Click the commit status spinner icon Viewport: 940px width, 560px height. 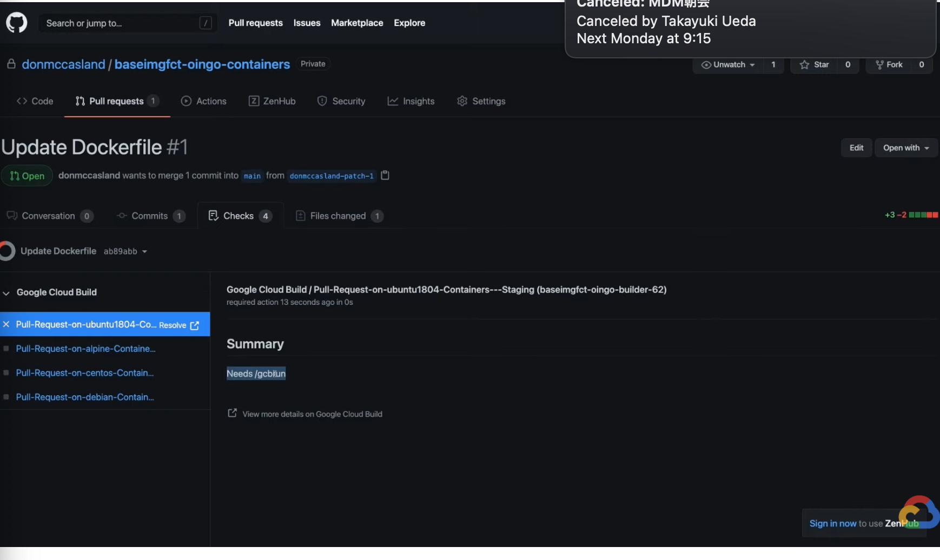pyautogui.click(x=7, y=251)
